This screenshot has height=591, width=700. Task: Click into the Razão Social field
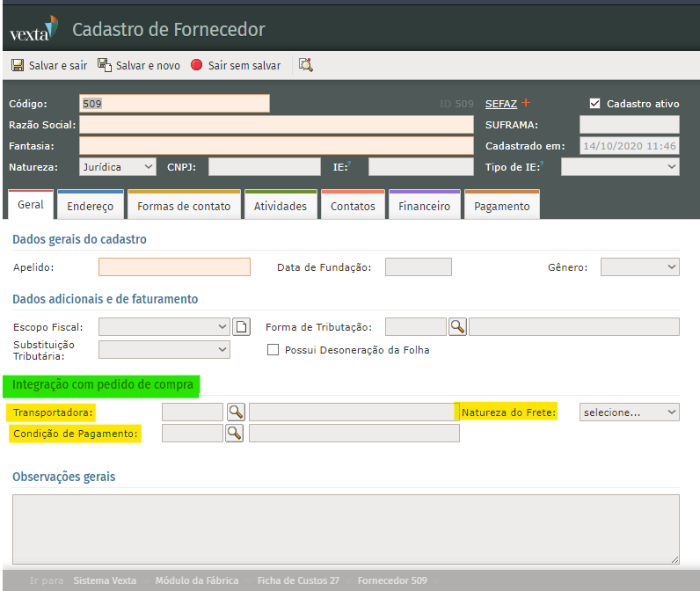tap(276, 124)
